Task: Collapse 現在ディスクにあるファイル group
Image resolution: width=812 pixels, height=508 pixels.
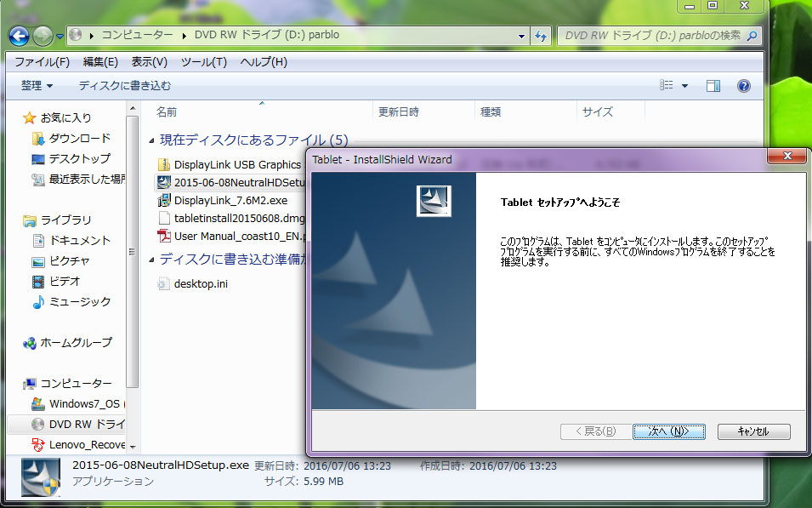Action: pyautogui.click(x=151, y=140)
